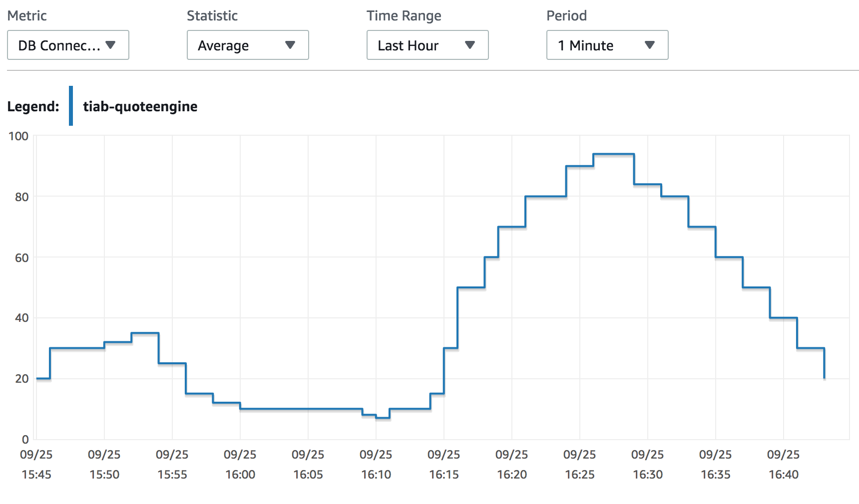Click the chart peak plateau near 94 connections

pyautogui.click(x=614, y=154)
